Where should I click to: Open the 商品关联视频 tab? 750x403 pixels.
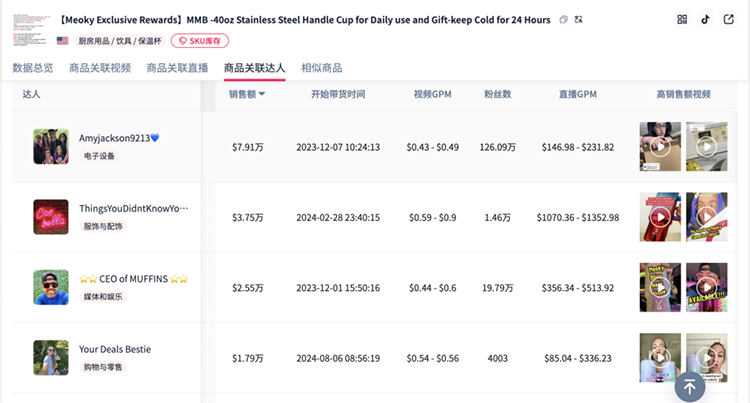[100, 68]
